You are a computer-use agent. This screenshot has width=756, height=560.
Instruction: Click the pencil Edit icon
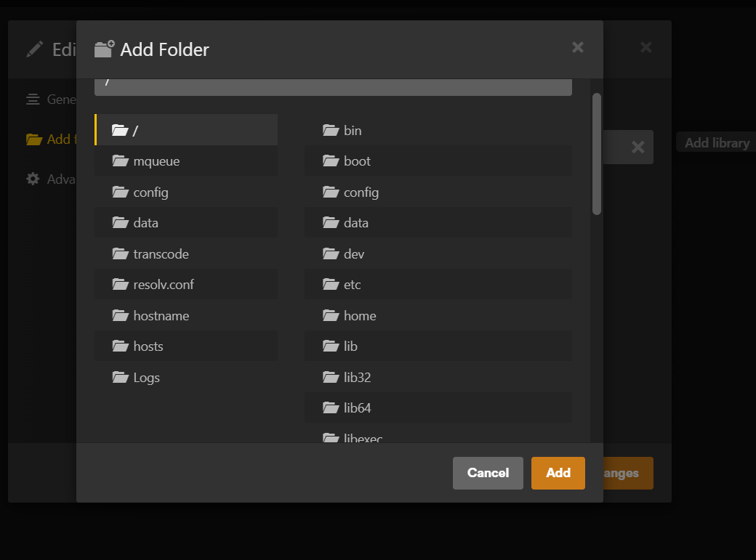(x=35, y=49)
